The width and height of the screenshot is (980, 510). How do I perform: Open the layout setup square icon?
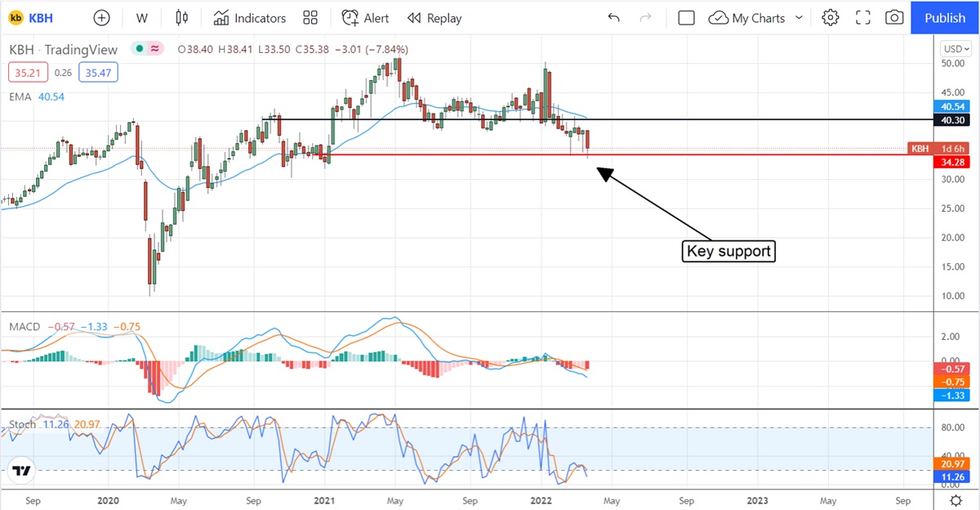point(686,18)
